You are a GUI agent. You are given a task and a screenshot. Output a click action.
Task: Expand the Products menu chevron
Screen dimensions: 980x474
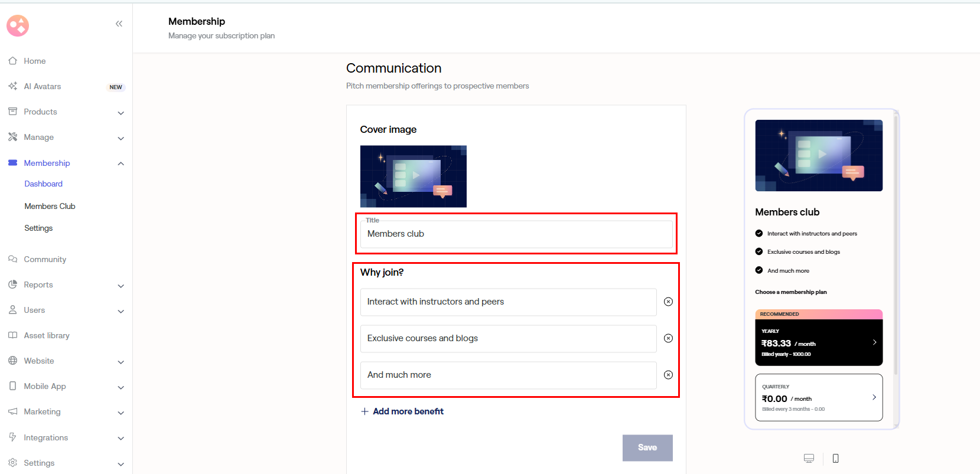click(121, 113)
